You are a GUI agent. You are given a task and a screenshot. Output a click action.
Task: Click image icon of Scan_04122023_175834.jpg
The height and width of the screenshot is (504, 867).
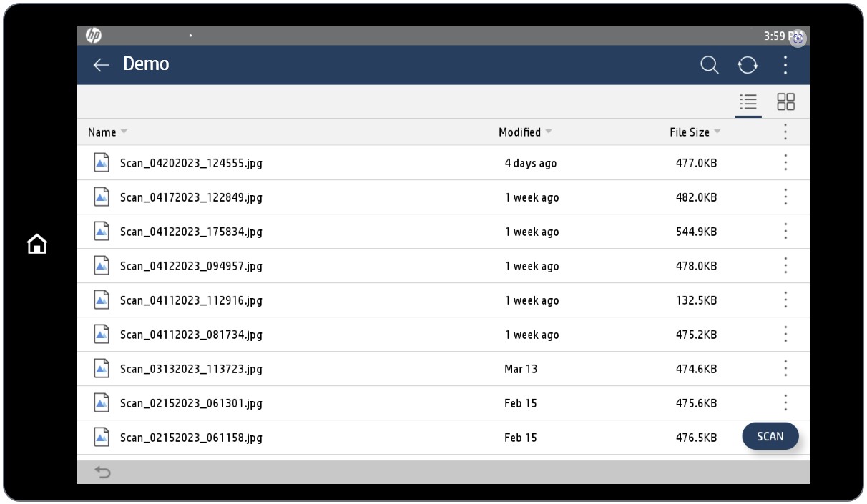(x=102, y=232)
